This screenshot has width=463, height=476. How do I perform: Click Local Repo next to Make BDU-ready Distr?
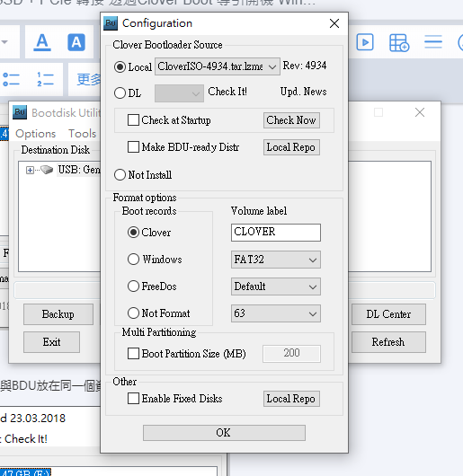[291, 147]
